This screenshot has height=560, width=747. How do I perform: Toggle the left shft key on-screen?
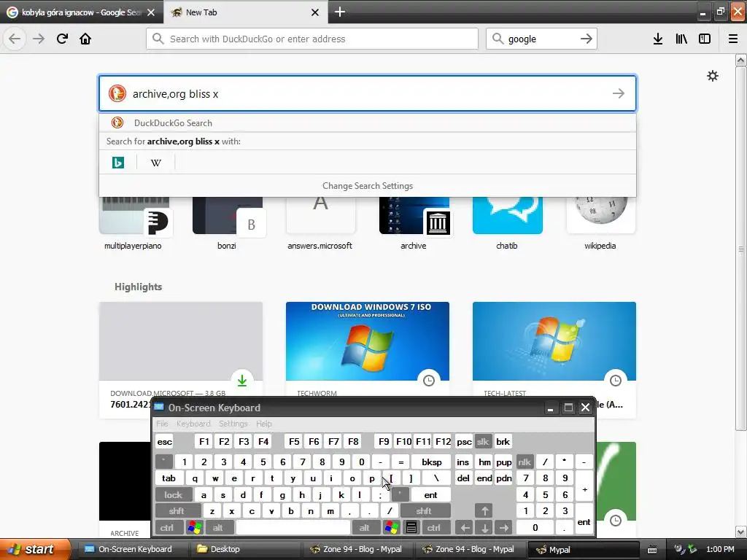(177, 511)
